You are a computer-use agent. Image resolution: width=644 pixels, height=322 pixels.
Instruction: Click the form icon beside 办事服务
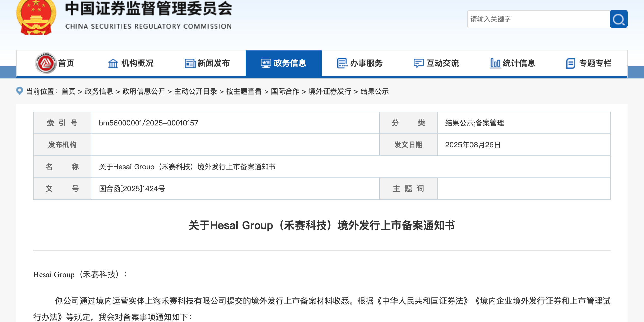(x=342, y=63)
